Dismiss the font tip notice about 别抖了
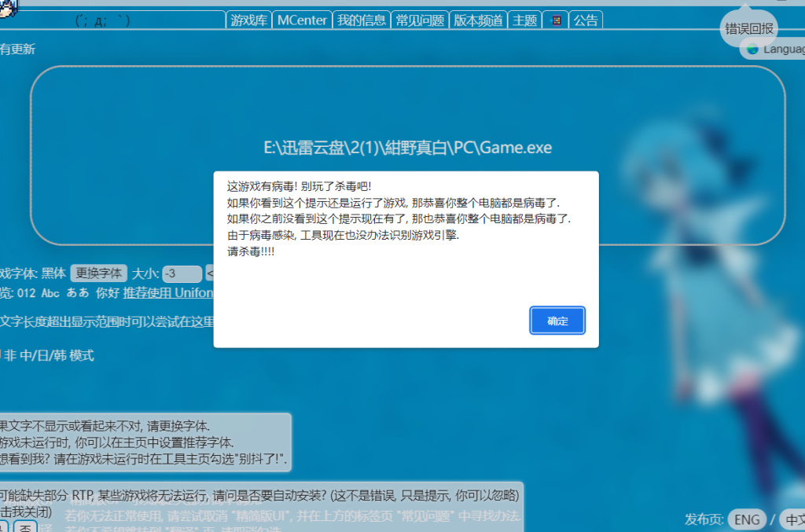 point(145,442)
